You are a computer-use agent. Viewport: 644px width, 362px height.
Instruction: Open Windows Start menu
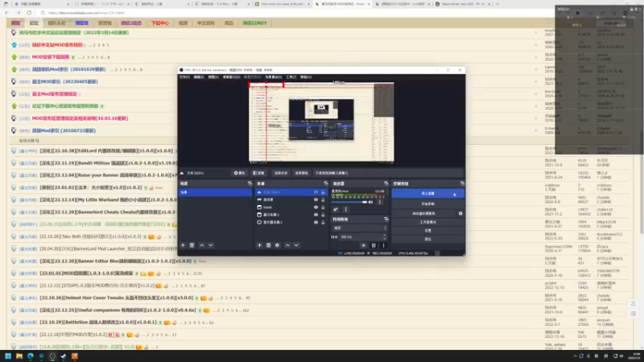pos(8,356)
